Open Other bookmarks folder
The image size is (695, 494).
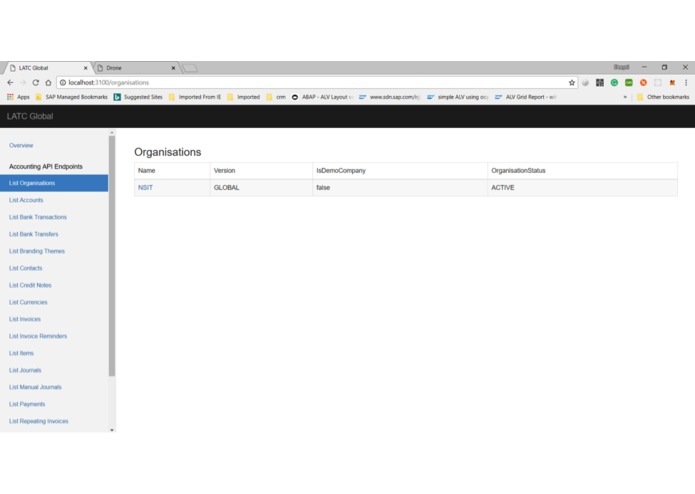663,97
